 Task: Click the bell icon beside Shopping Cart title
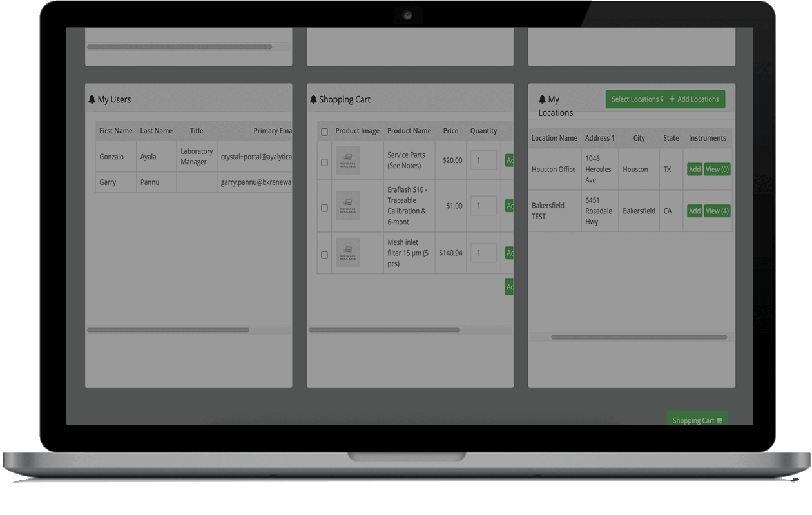tap(313, 100)
